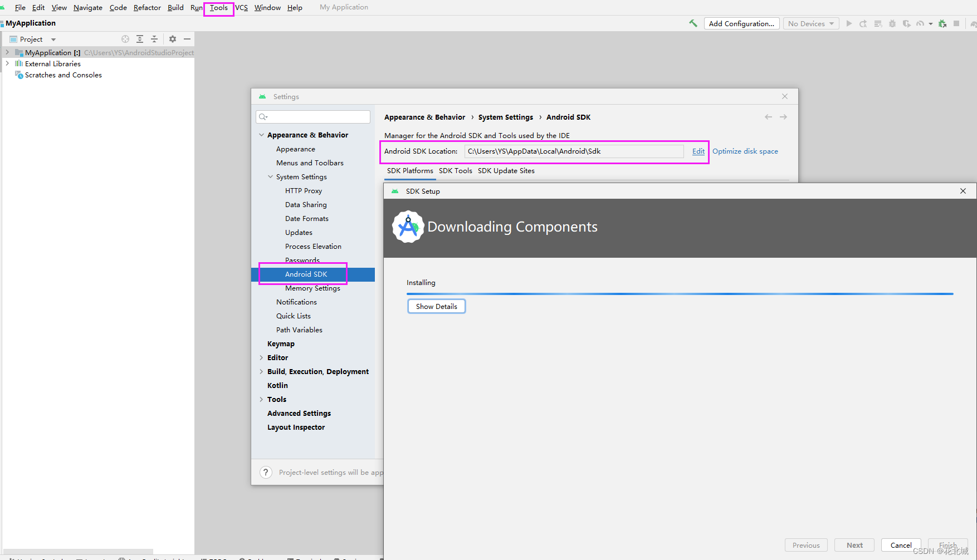Open the No Devices dropdown
977x560 pixels.
coord(810,23)
